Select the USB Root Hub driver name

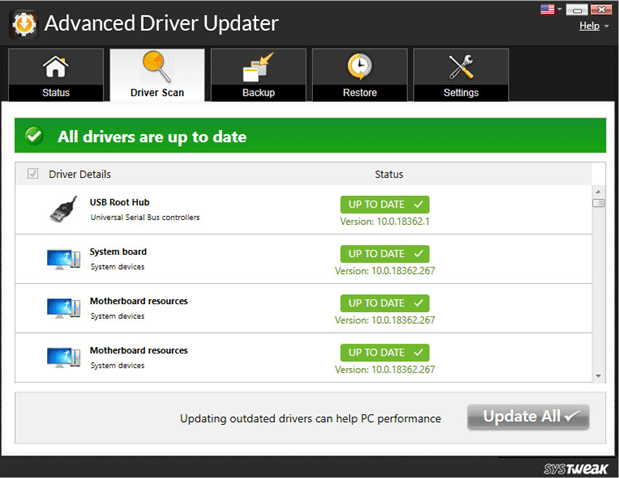tap(120, 202)
